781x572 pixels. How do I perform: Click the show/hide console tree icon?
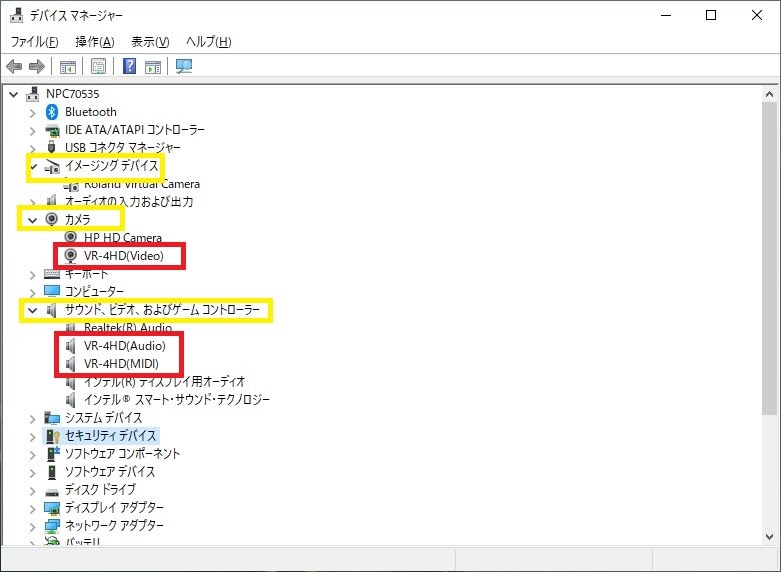click(68, 66)
